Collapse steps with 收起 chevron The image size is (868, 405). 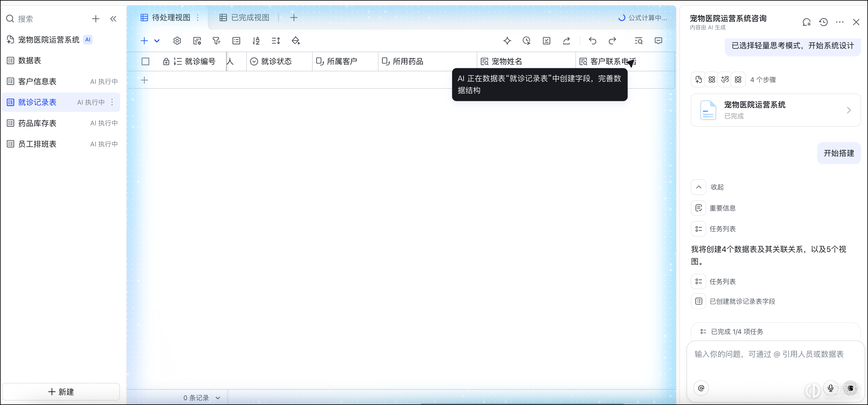[699, 187]
